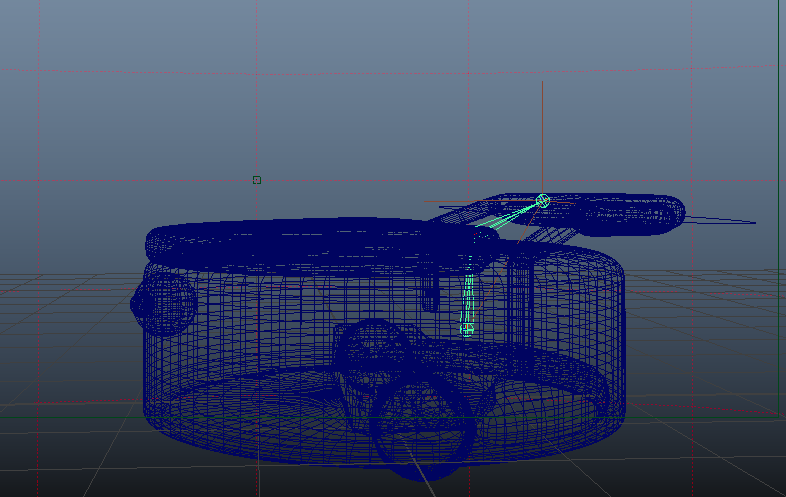
Task: Click the short peg hanging under lid
Action: [430, 293]
